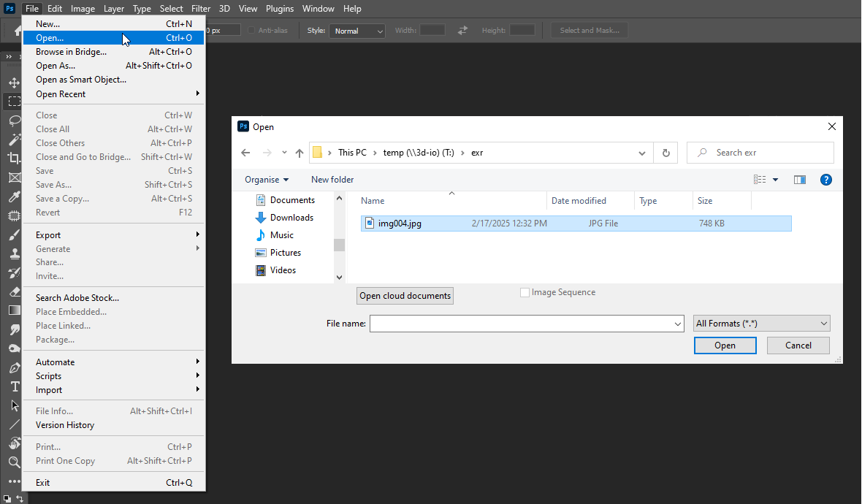Select the Clone Stamp tool
Screen dimensions: 862x504
click(15, 253)
